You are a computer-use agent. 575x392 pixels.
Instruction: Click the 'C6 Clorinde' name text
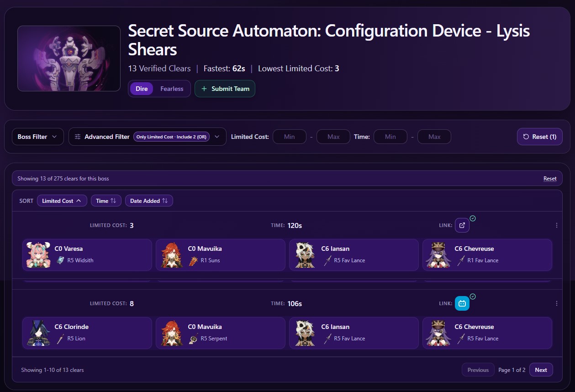[x=72, y=327]
